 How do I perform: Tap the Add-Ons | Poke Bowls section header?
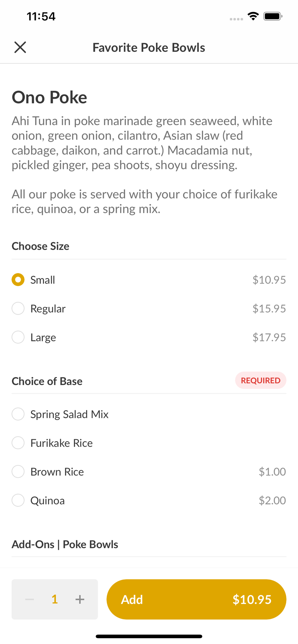click(65, 544)
